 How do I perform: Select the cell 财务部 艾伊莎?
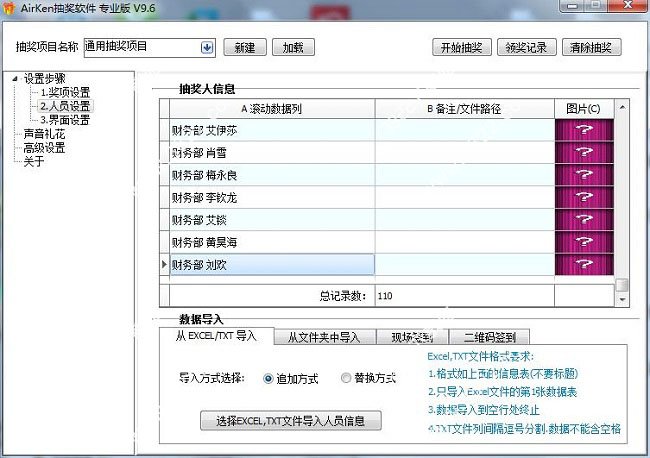click(272, 131)
